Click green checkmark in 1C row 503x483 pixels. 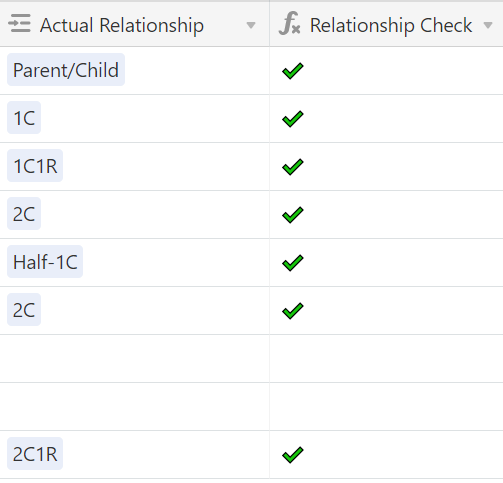point(293,119)
